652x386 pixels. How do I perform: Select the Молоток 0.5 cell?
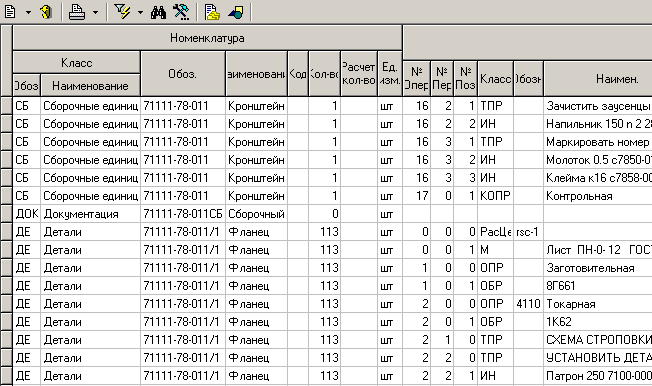coord(598,160)
